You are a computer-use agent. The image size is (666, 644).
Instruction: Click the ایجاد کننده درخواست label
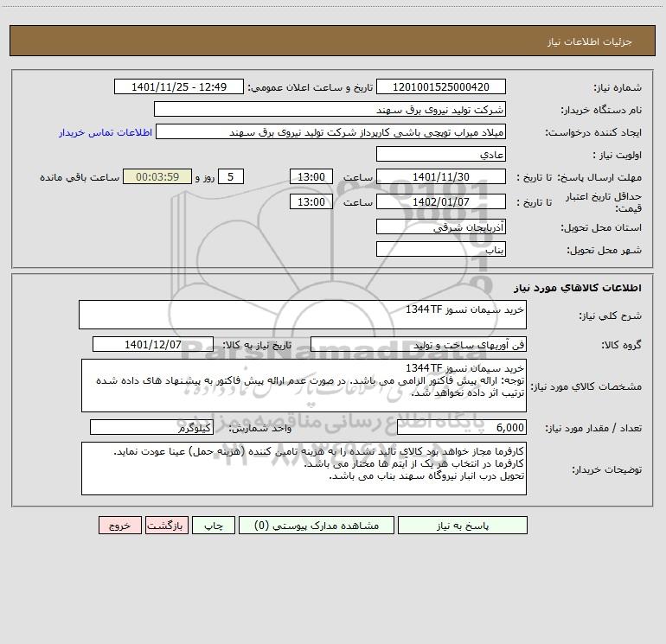pyautogui.click(x=593, y=132)
